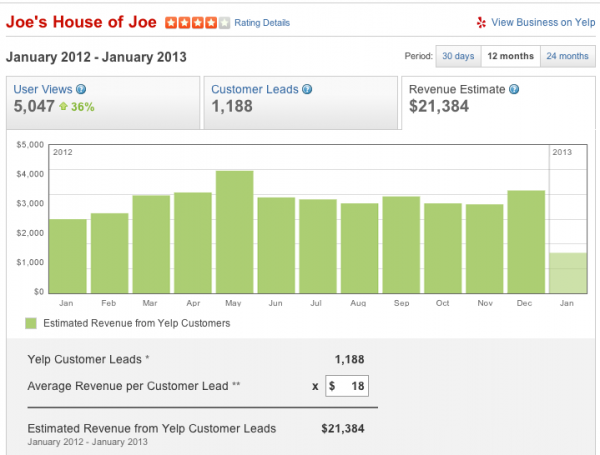
Task: Click the November revenue bar
Action: tap(484, 249)
